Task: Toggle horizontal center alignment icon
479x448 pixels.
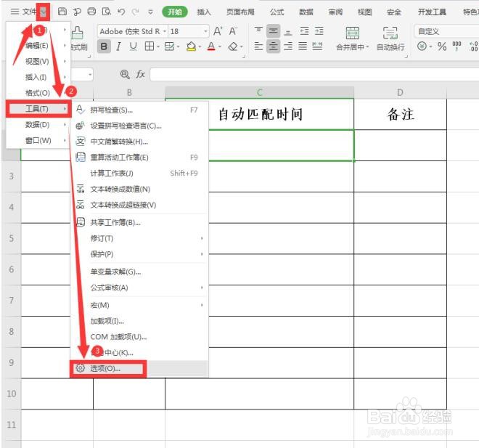Action: pyautogui.click(x=273, y=46)
